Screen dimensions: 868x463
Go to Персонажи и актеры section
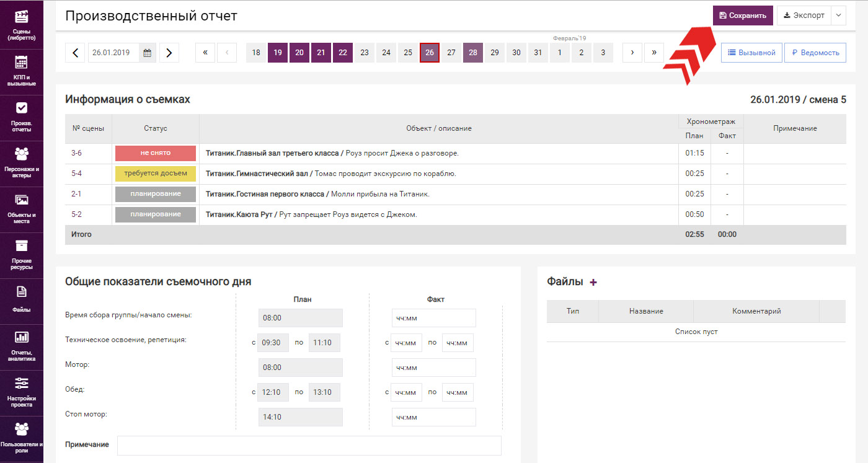pyautogui.click(x=21, y=162)
